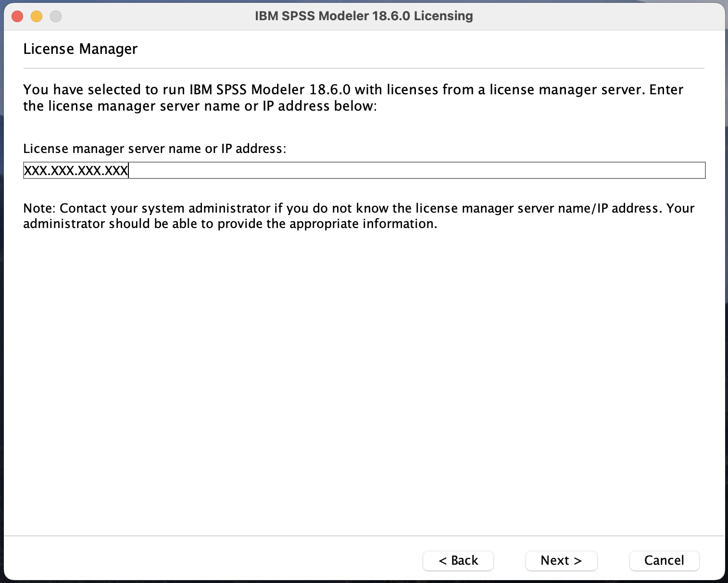
Task: Click the license manager server address field
Action: point(364,170)
